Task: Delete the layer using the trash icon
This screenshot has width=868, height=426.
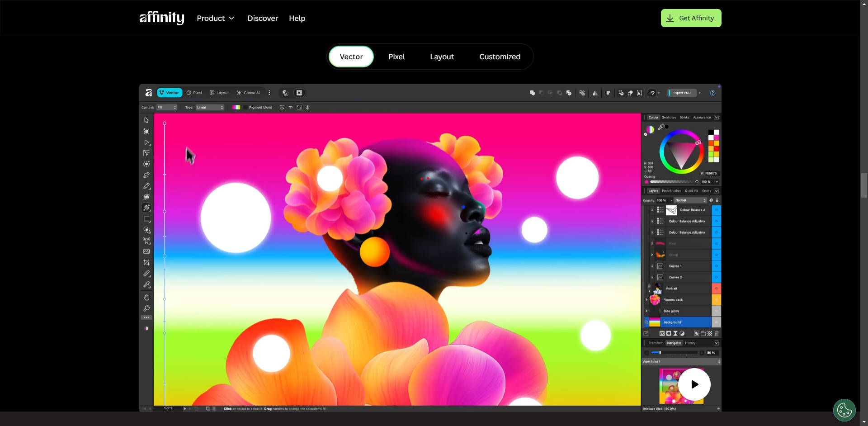Action: click(716, 334)
